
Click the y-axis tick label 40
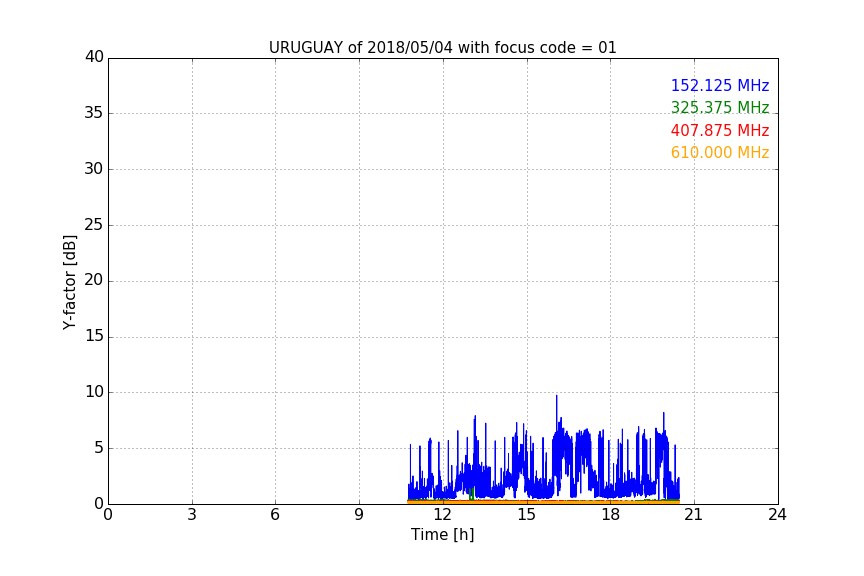(x=94, y=57)
